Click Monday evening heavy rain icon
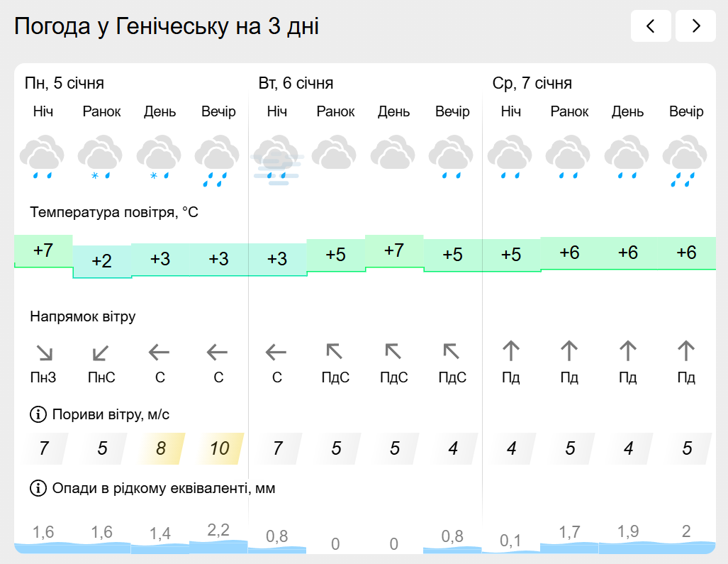Screen dimensions: 728x564 [218, 161]
